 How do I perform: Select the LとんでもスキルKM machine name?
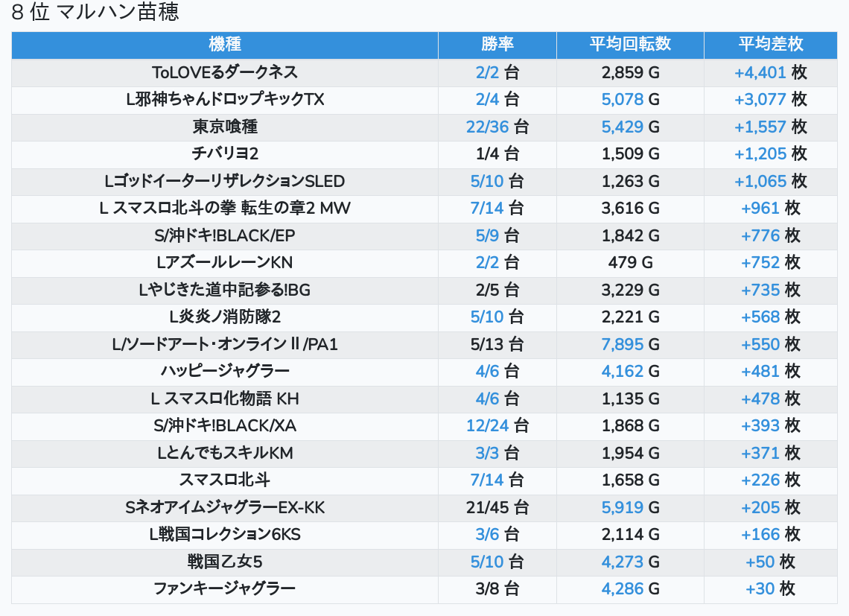click(x=225, y=453)
